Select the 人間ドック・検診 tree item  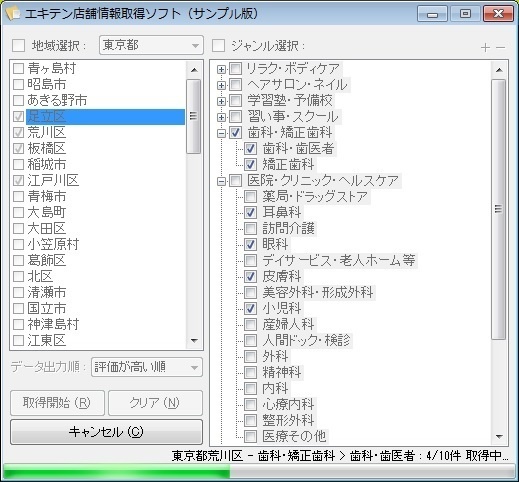click(x=306, y=340)
